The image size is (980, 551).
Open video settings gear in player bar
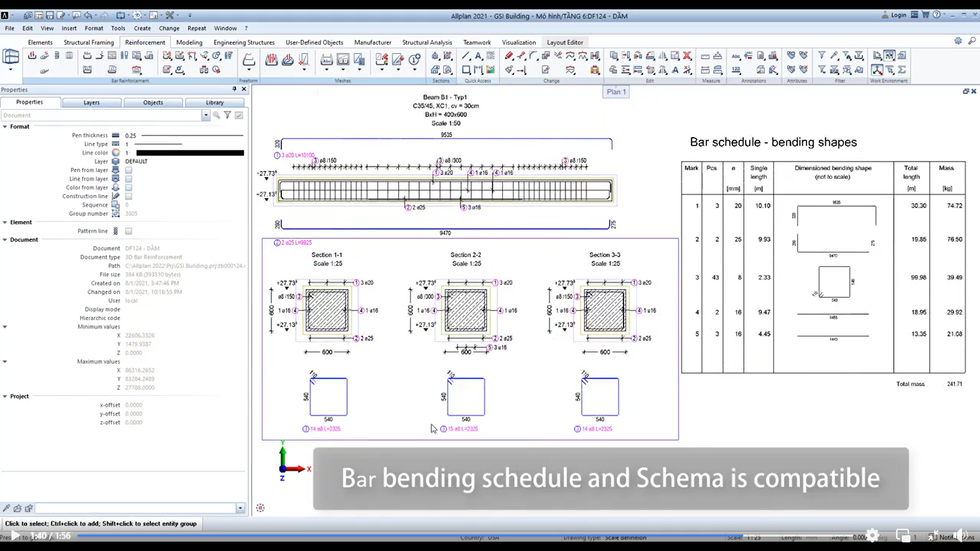[872, 535]
